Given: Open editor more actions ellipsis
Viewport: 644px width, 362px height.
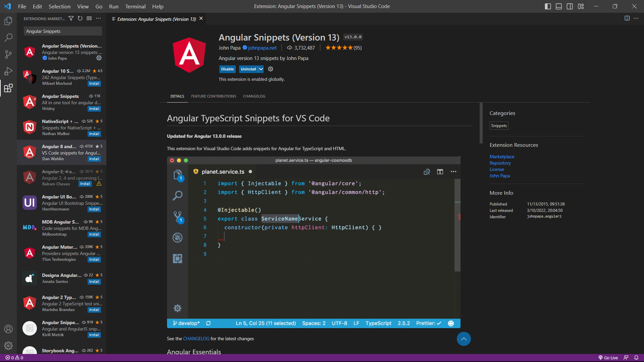Looking at the screenshot, I should 636,18.
